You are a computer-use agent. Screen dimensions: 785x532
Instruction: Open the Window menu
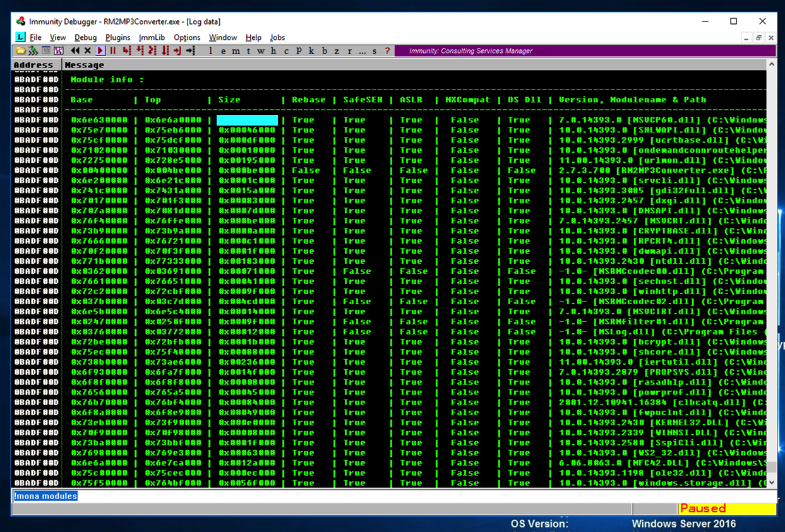coord(223,37)
